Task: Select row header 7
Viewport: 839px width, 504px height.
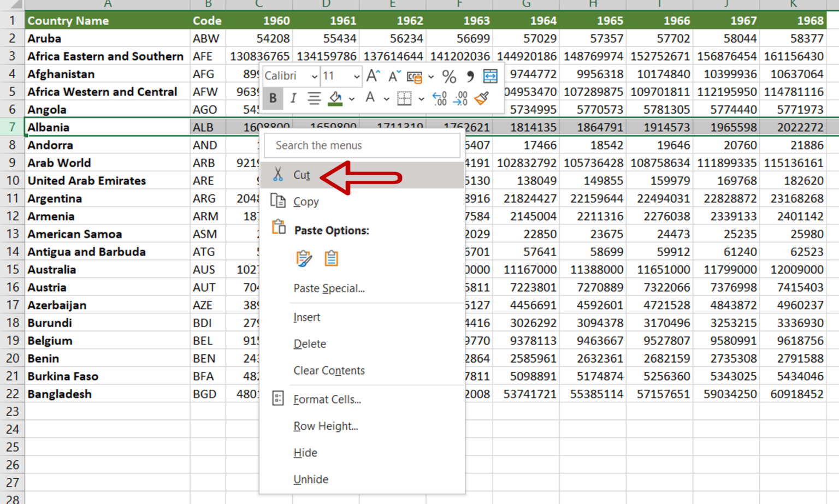Action: 12,127
